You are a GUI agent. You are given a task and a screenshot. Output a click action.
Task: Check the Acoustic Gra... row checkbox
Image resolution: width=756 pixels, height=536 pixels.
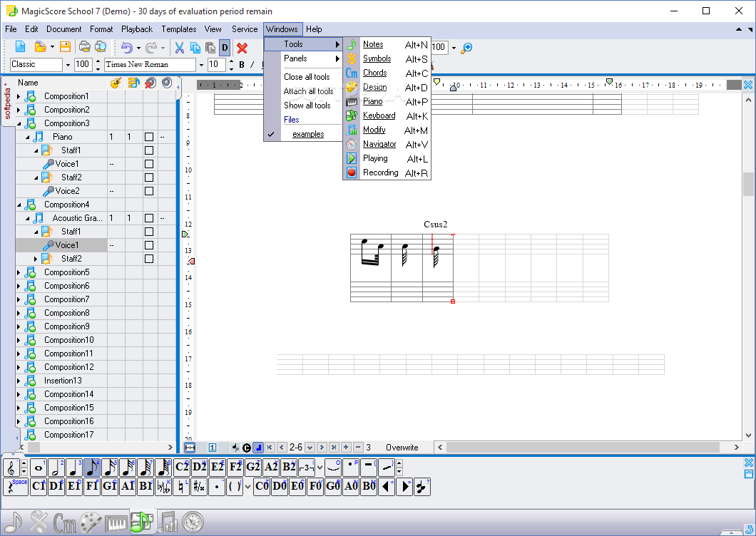click(149, 218)
